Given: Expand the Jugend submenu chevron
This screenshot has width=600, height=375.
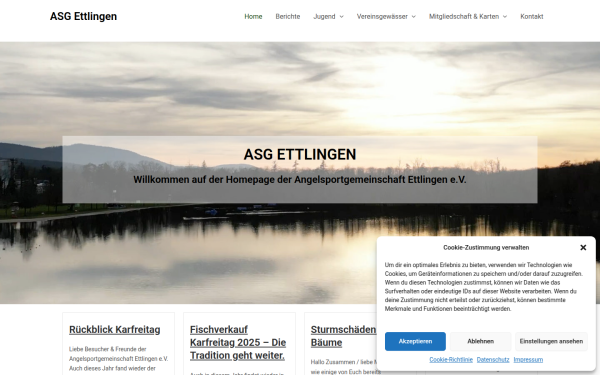Looking at the screenshot, I should (x=342, y=17).
